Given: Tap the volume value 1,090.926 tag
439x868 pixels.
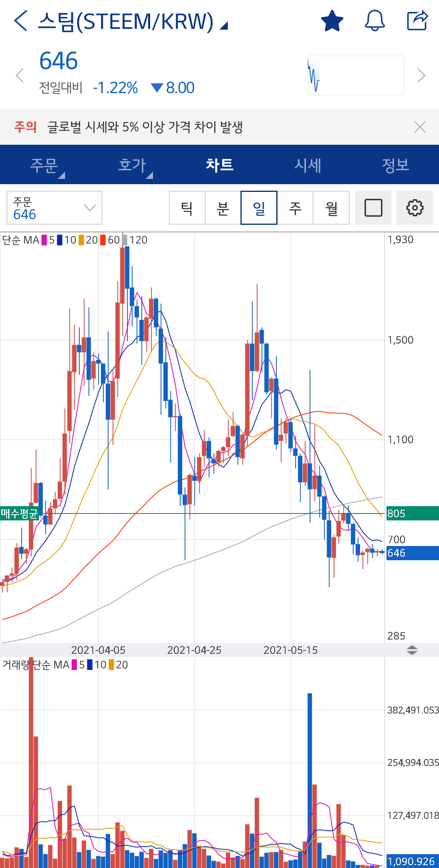Looking at the screenshot, I should [413, 861].
